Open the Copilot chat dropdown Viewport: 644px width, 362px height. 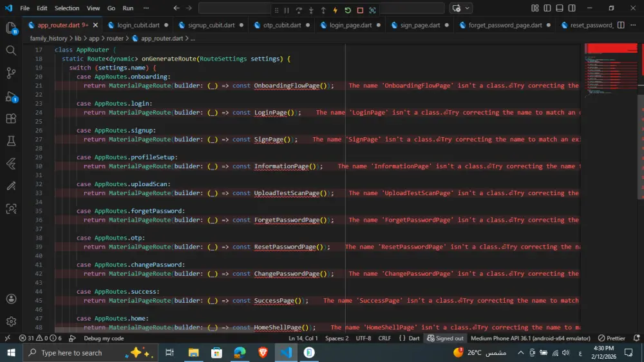coord(467,8)
